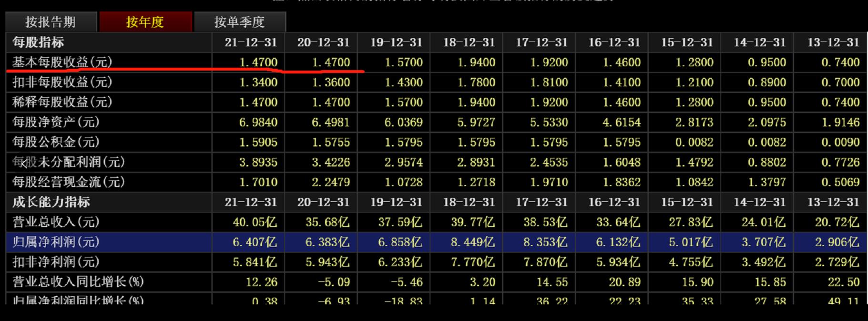Select the highlighted 归属净利润(元) row label
Screen dimensions: 868x321
point(56,242)
